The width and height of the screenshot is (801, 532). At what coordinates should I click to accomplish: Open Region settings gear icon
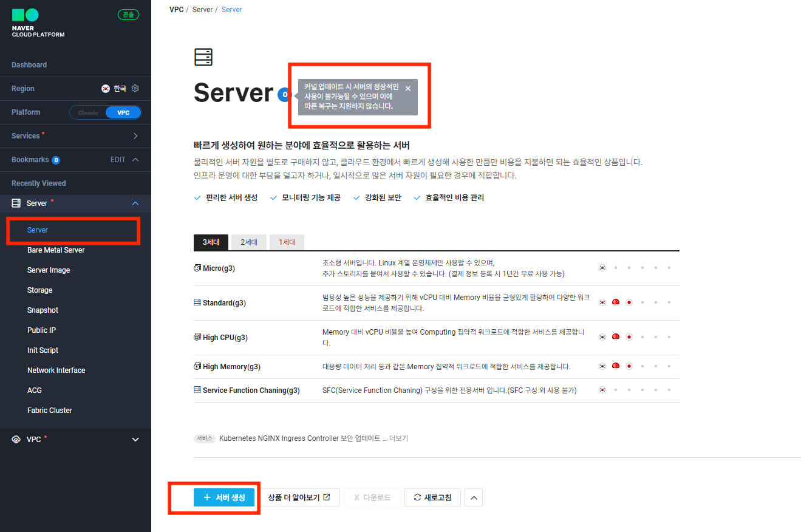(x=135, y=88)
